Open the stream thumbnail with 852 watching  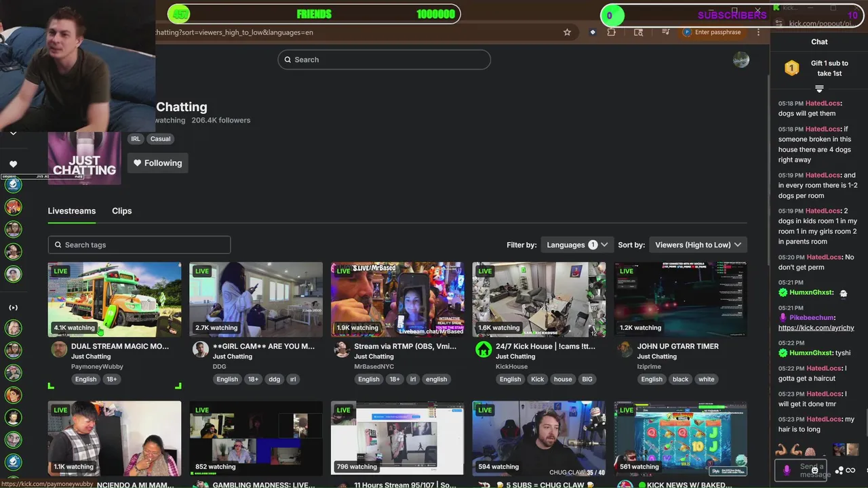pos(256,439)
